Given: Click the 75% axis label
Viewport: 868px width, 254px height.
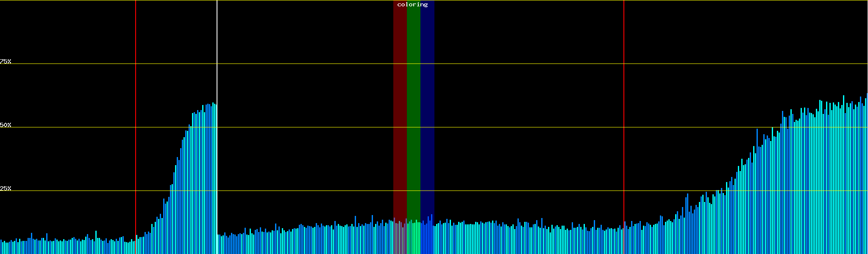Looking at the screenshot, I should 6,61.
